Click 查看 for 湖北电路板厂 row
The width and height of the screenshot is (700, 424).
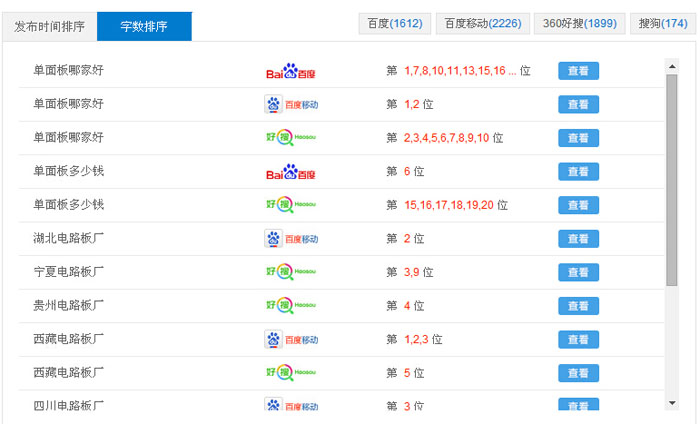tap(578, 239)
